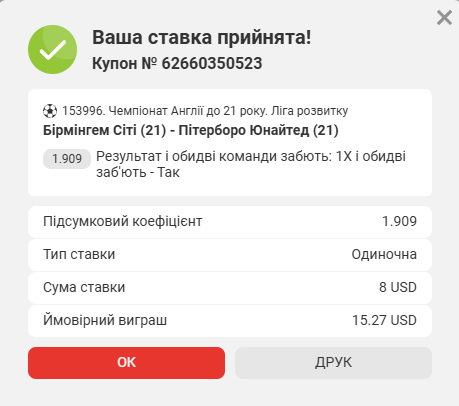Image resolution: width=459 pixels, height=406 pixels.
Task: Click the bet description 'Результат і обидві команди забють'
Action: [x=214, y=156]
